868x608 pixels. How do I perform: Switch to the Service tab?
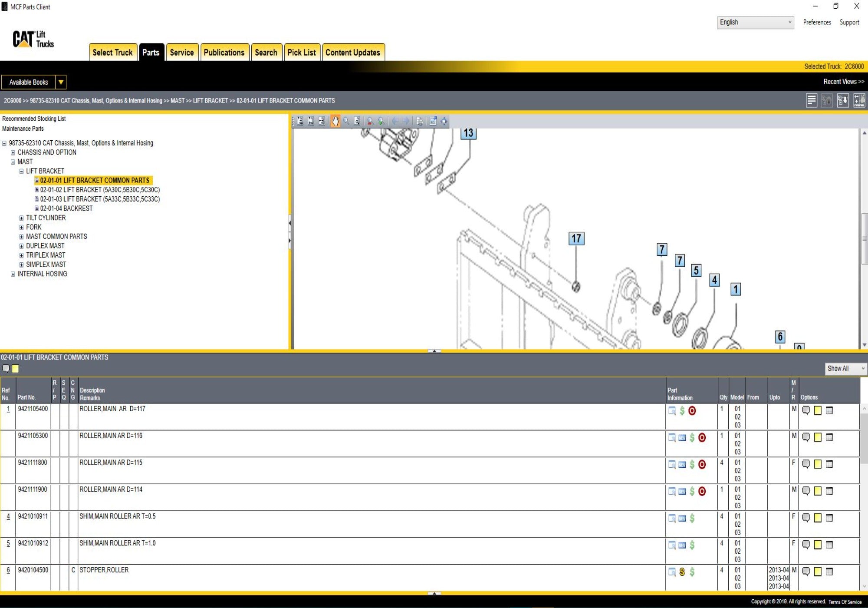(x=181, y=53)
